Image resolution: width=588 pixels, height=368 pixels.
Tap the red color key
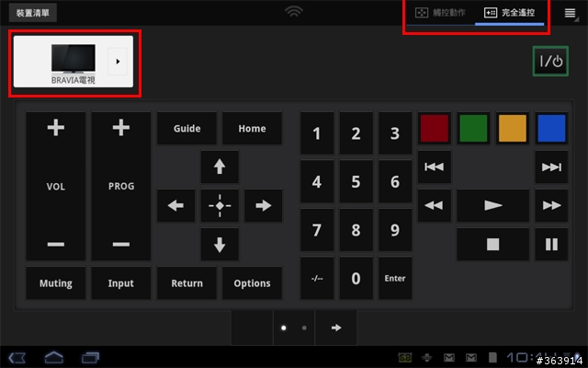pos(435,129)
